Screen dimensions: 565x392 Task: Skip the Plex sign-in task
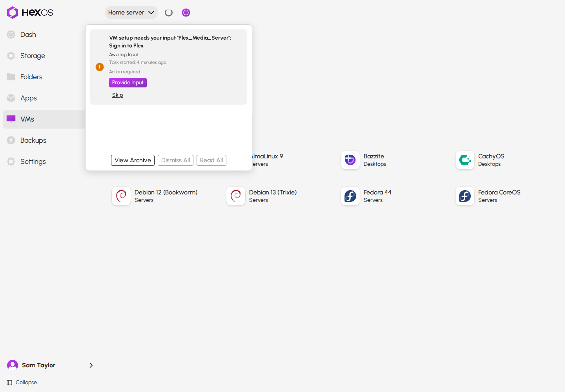click(118, 95)
